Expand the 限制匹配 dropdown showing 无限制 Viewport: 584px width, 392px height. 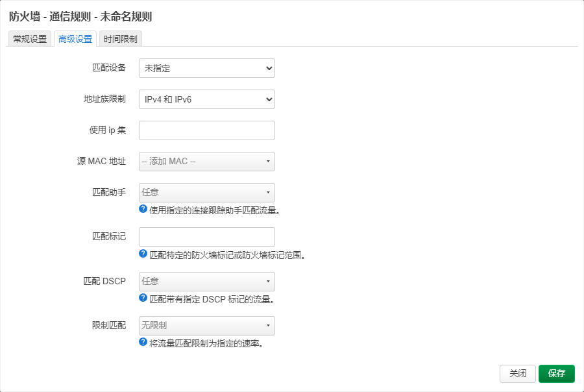206,326
